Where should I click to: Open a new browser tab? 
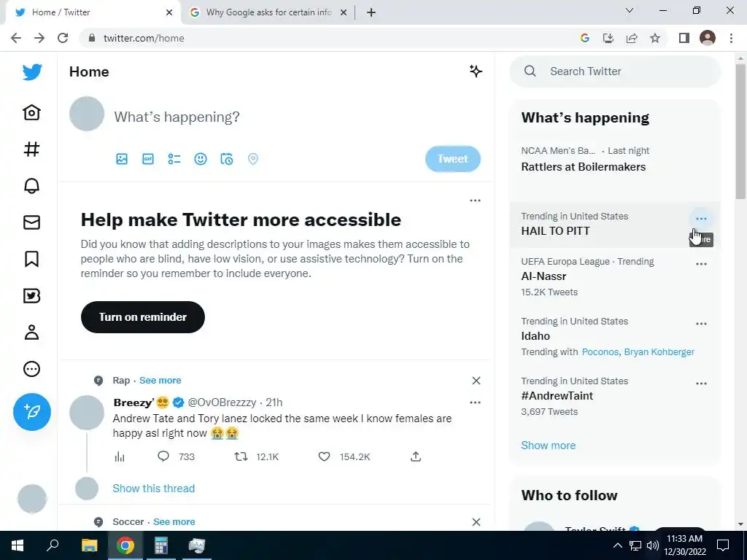point(371,12)
